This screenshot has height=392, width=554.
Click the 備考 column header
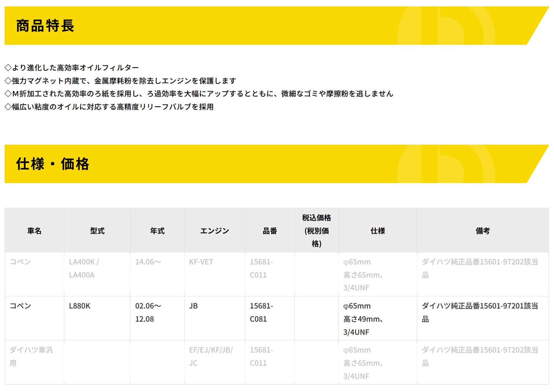pyautogui.click(x=483, y=231)
